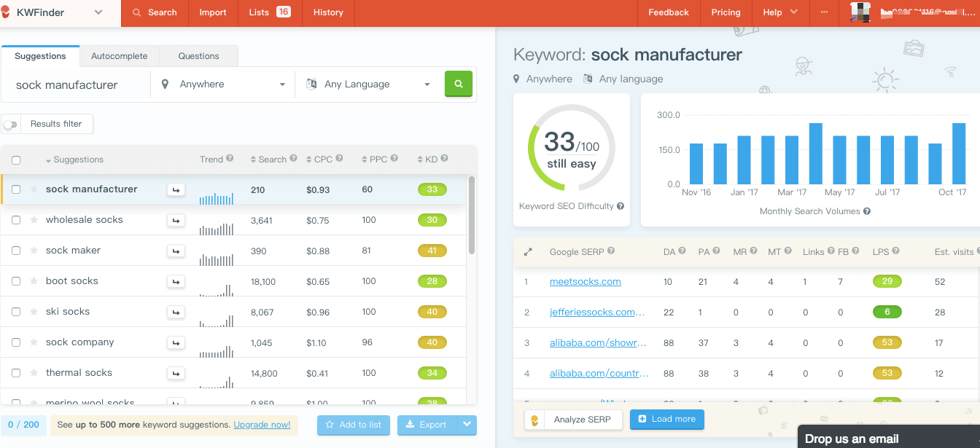980x448 pixels.
Task: Click arrow icon next to 'boot socks'
Action: (176, 281)
